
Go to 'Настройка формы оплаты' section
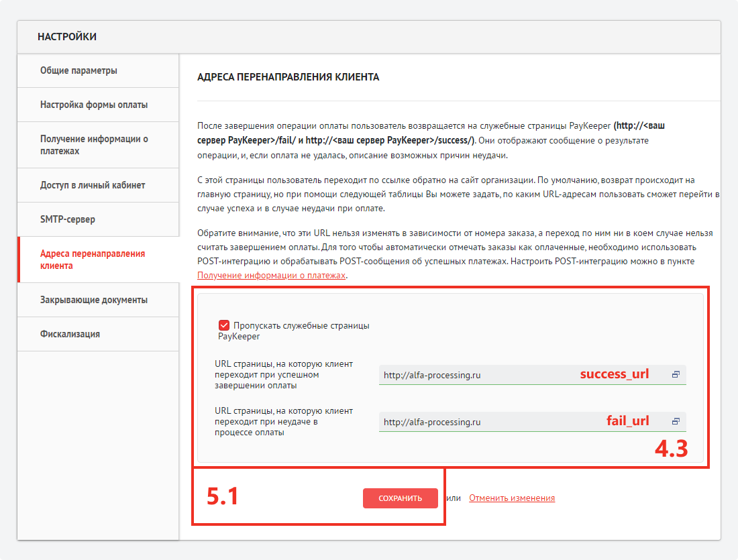94,105
